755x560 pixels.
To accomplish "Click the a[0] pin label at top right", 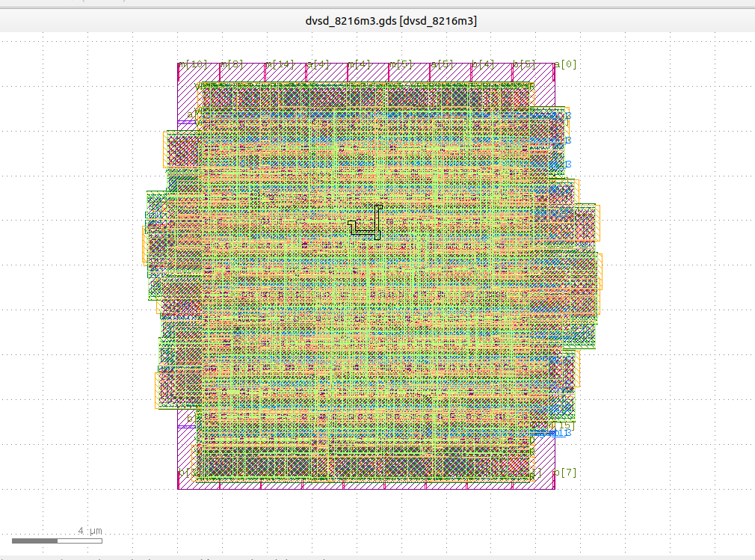I will coord(565,65).
